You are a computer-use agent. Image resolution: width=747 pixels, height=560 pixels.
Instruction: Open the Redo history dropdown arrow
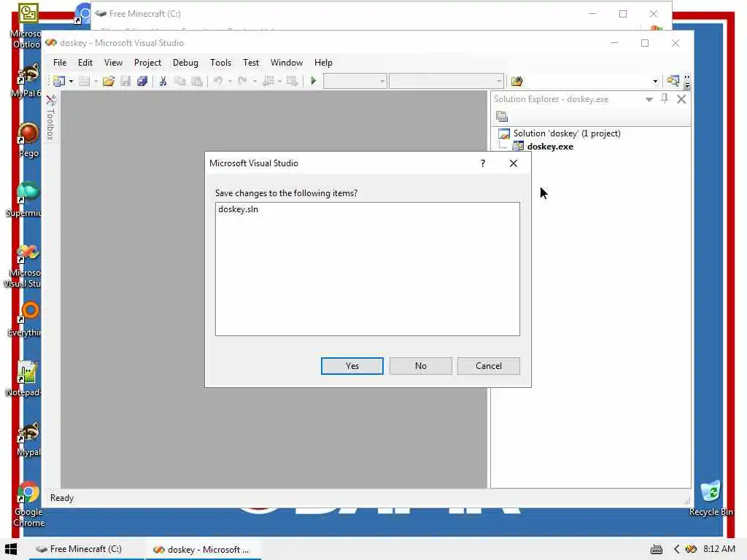click(x=255, y=82)
